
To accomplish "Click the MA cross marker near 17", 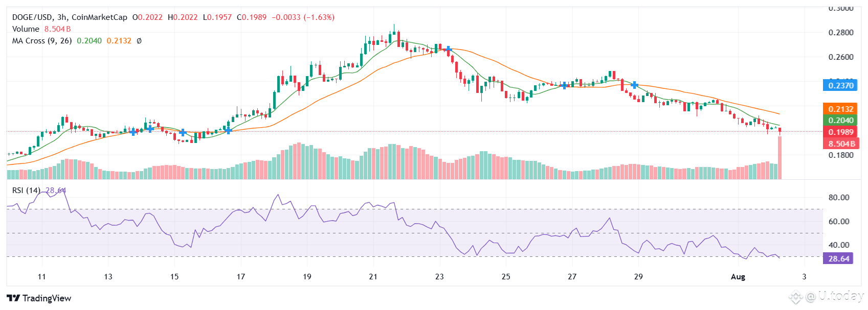I will [228, 131].
